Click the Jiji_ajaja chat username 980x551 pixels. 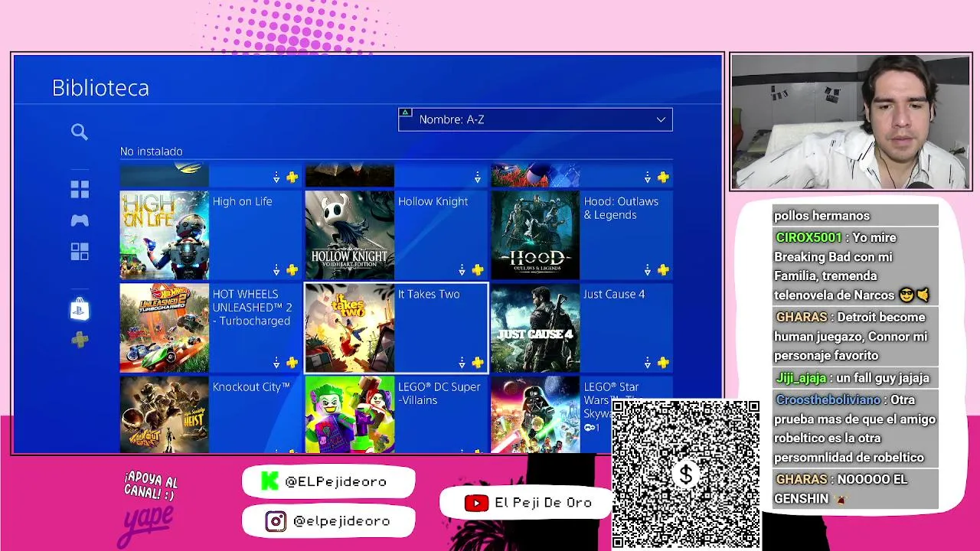pos(801,378)
